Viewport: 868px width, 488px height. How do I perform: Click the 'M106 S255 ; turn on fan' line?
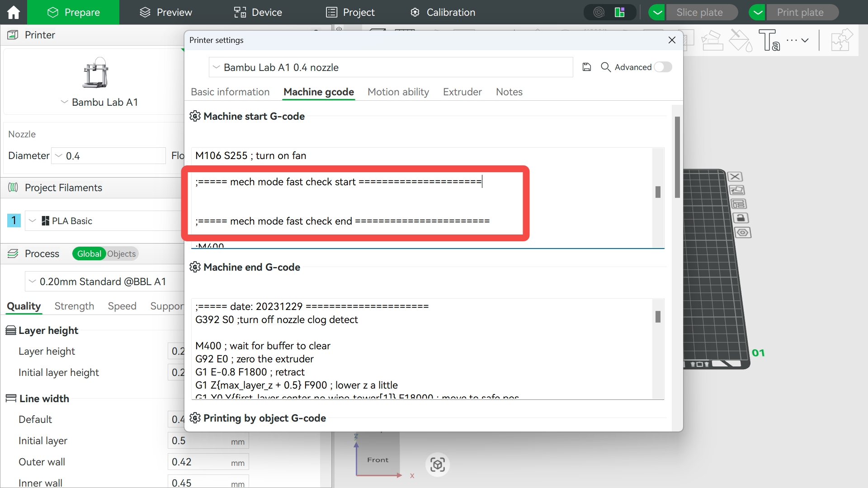pos(251,155)
